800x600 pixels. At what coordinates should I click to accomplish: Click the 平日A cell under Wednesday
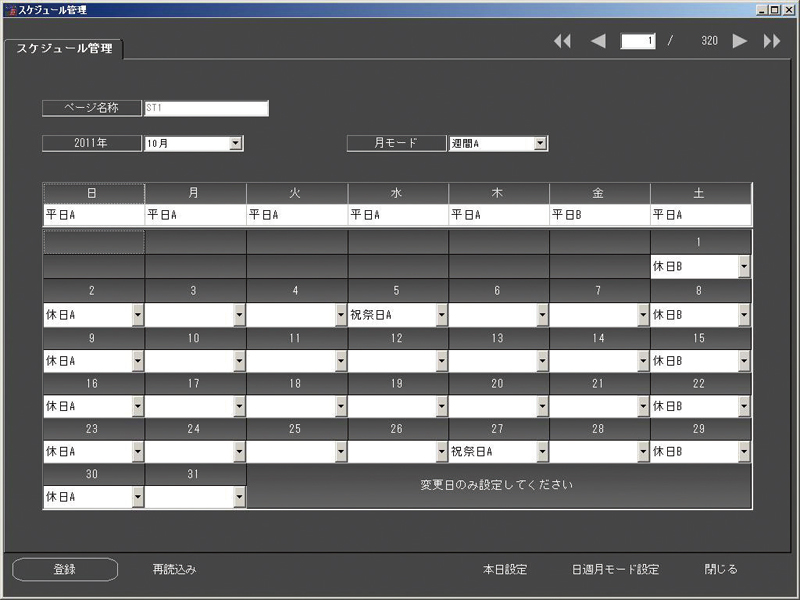tap(398, 215)
